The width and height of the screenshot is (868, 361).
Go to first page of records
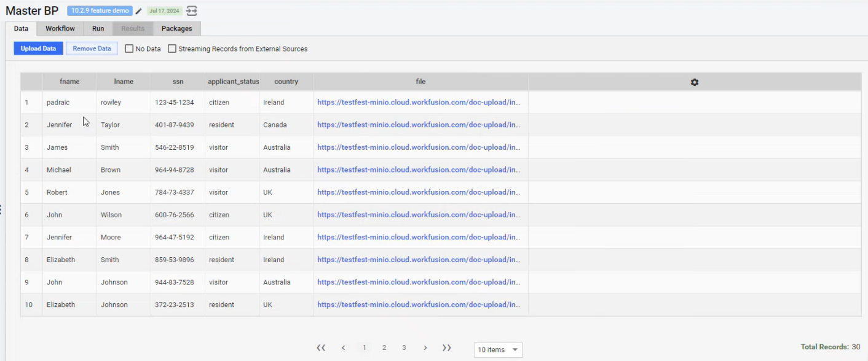click(x=321, y=348)
